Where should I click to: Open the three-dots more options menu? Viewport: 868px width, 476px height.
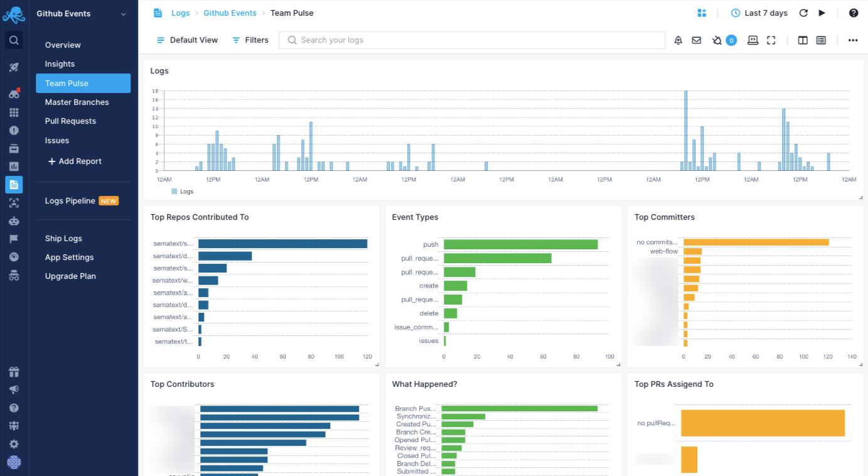click(x=853, y=40)
